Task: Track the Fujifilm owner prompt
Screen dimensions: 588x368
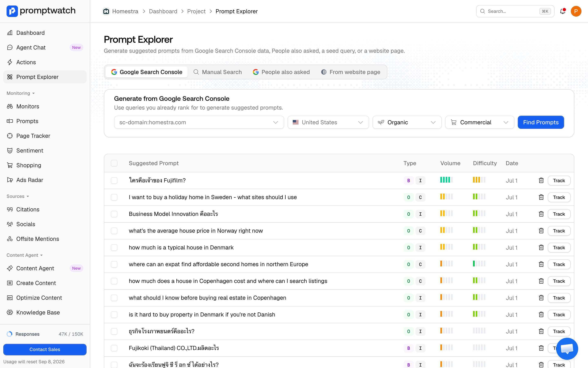Action: tap(559, 180)
